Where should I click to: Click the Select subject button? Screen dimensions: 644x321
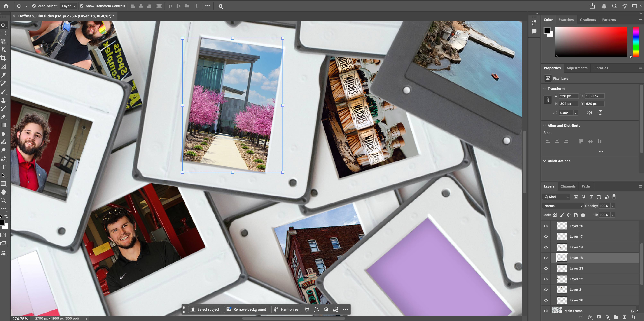205,309
